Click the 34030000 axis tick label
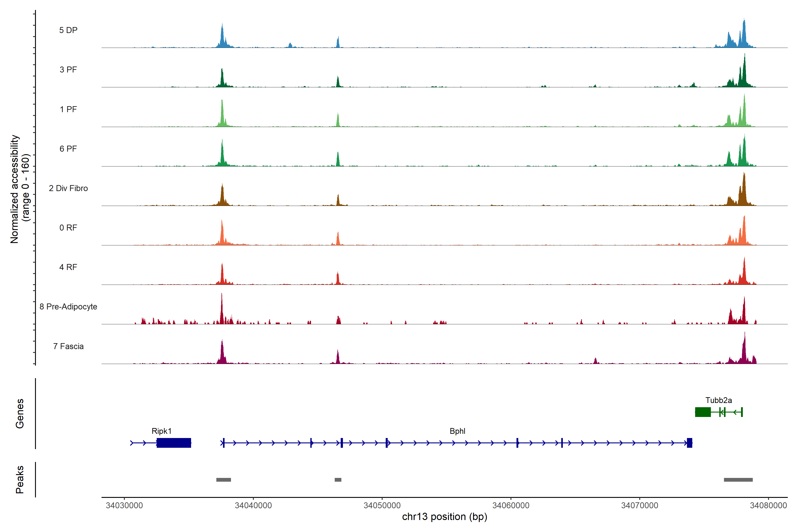 pyautogui.click(x=124, y=506)
